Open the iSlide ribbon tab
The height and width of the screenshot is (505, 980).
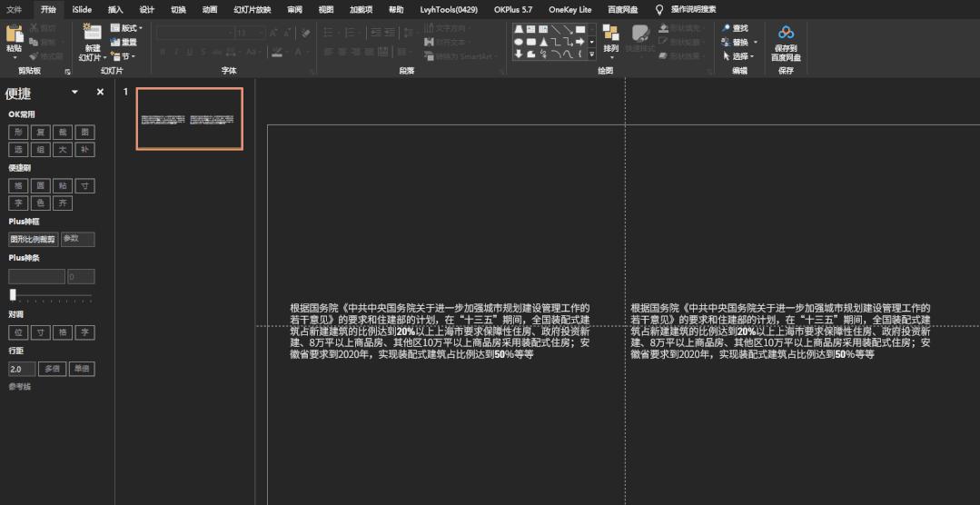click(x=82, y=9)
